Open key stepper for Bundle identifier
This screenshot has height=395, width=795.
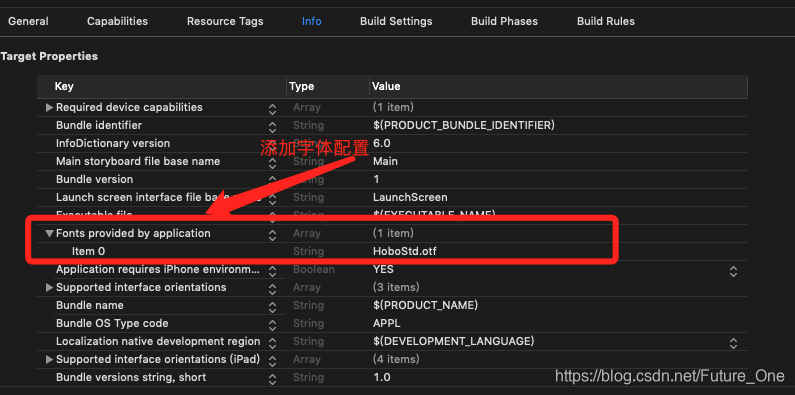[272, 127]
